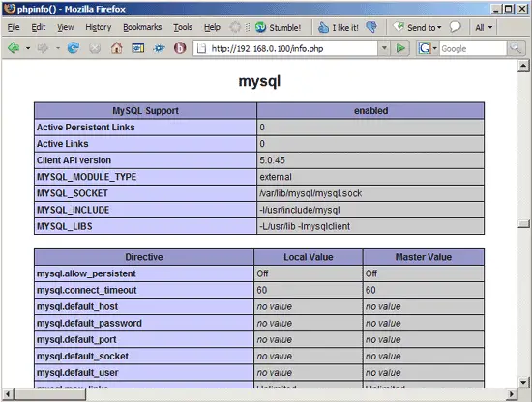
Task: Open the search engine selector dropdown
Action: [x=434, y=48]
